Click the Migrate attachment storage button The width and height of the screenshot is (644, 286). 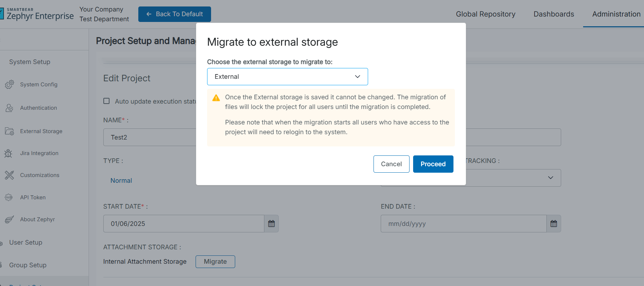pyautogui.click(x=215, y=262)
